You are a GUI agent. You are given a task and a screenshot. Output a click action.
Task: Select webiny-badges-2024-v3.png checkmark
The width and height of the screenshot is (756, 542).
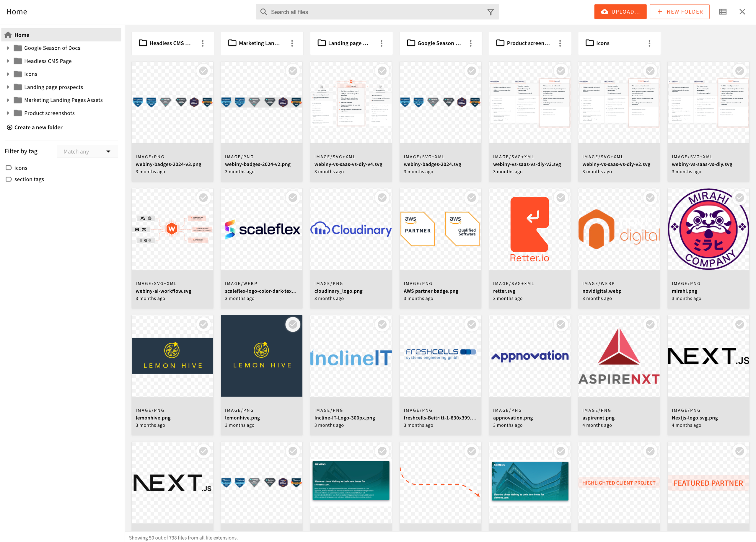[x=203, y=71]
